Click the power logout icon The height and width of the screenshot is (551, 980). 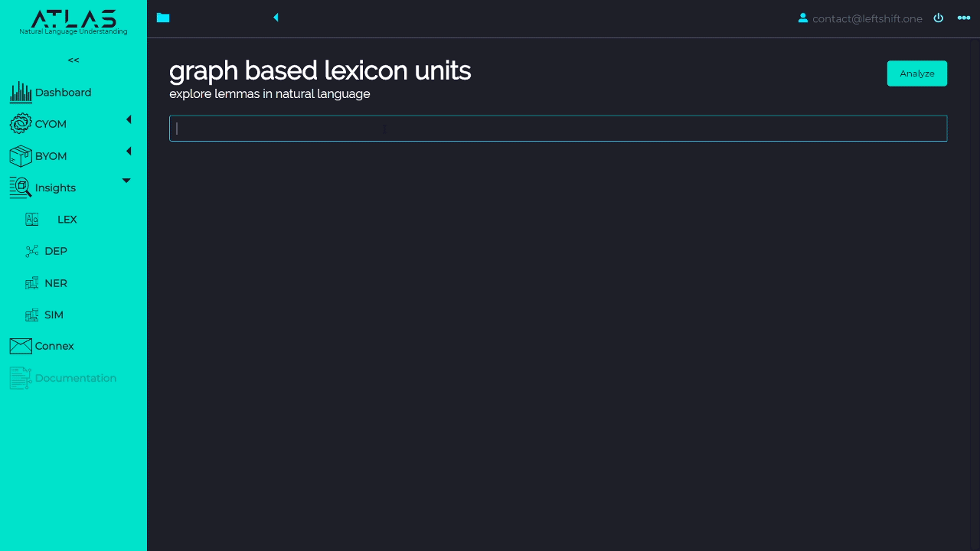click(939, 18)
